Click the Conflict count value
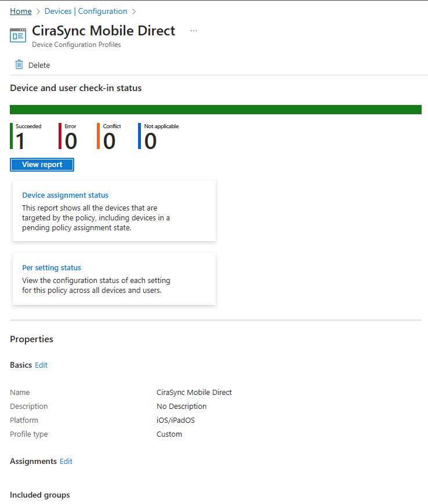Screen dimensions: 428x504 pyautogui.click(x=109, y=141)
